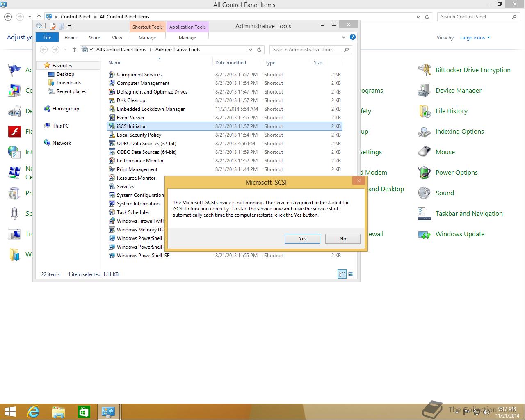This screenshot has height=420, width=525.
Task: Click Yes to start iSCSI service
Action: [303, 239]
